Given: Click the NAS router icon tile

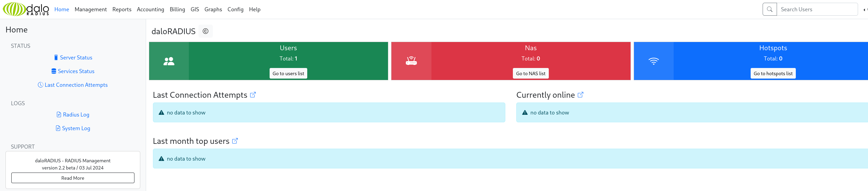Looking at the screenshot, I should coord(411,61).
